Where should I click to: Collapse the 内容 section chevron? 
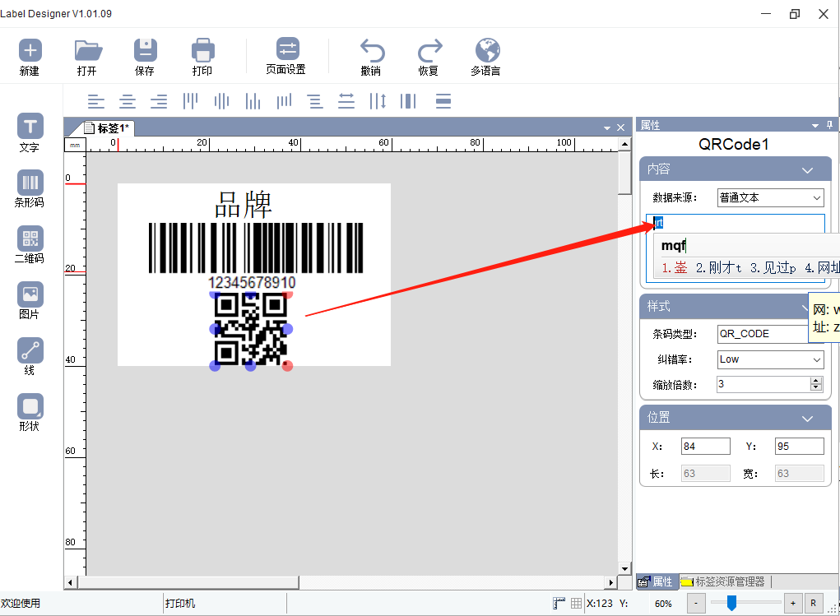pos(807,169)
